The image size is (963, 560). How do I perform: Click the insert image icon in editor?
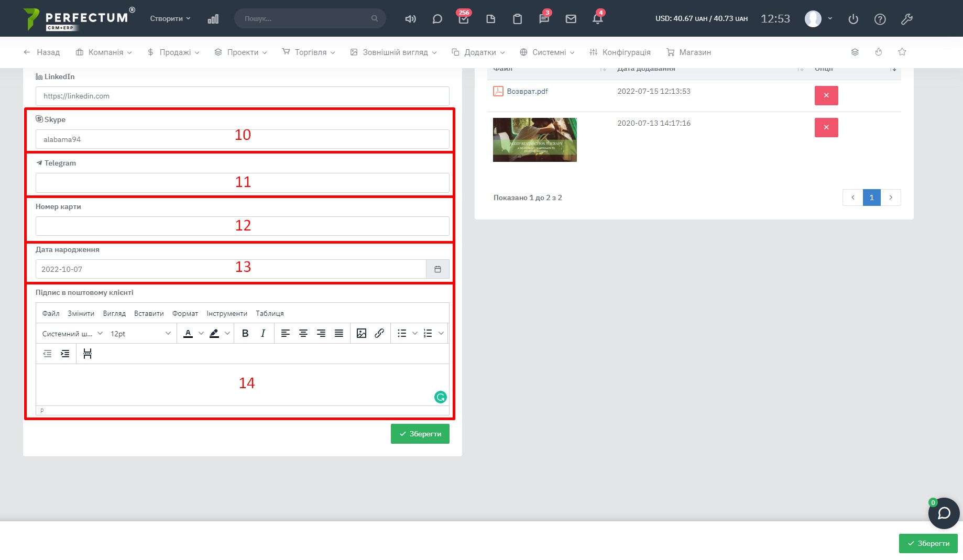pyautogui.click(x=361, y=334)
